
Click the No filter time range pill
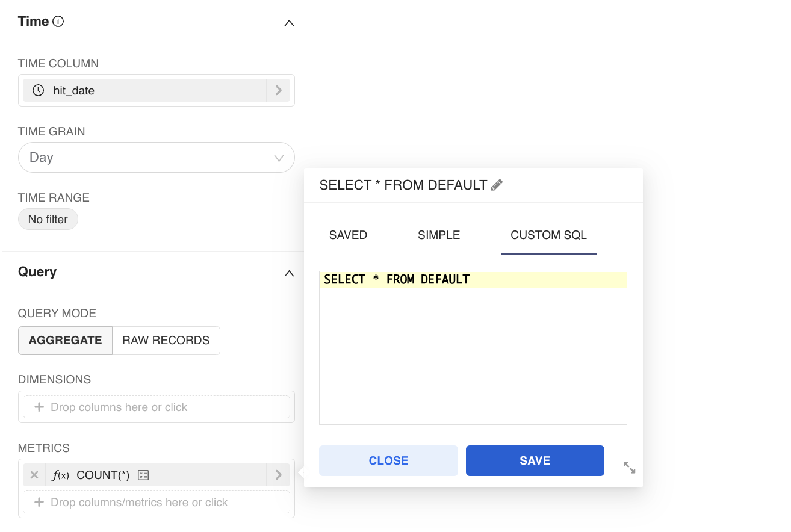point(48,220)
